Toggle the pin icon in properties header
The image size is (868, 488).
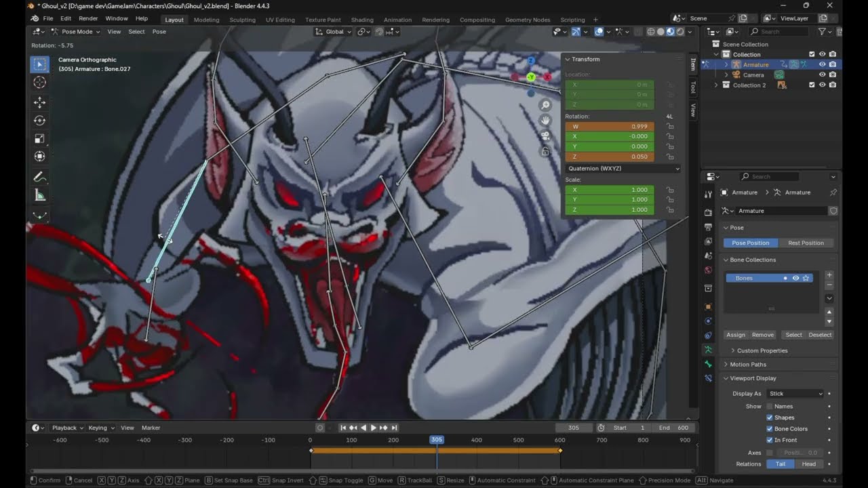pyautogui.click(x=833, y=192)
